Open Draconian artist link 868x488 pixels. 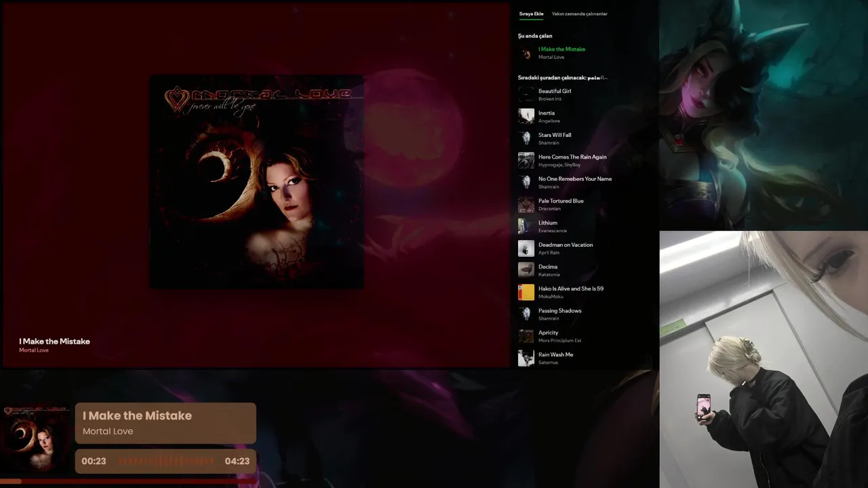[x=549, y=209]
